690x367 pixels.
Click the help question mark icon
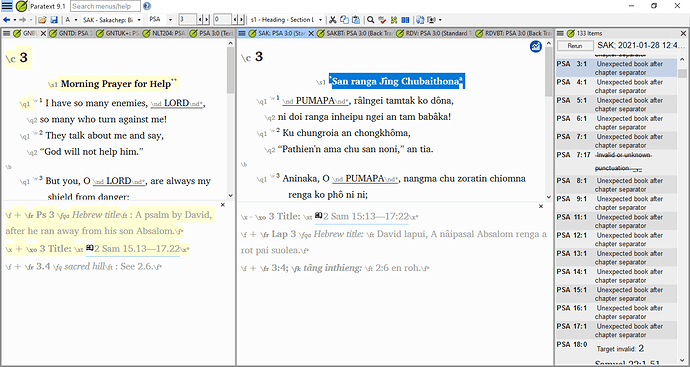click(x=147, y=6)
